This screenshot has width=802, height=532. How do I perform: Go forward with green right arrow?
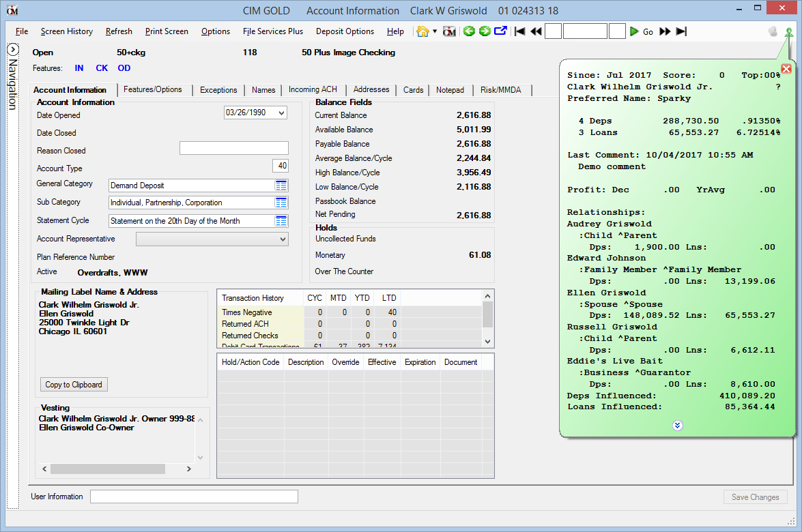(x=485, y=31)
